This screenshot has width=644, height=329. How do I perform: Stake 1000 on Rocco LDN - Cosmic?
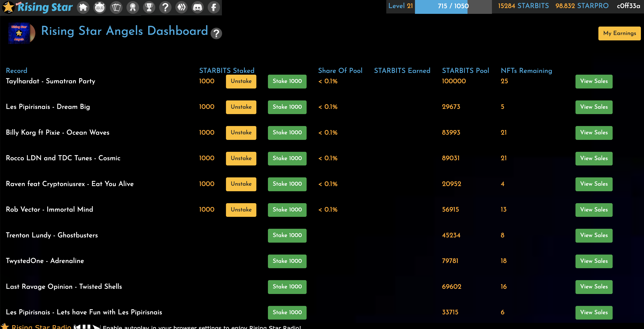tap(287, 159)
